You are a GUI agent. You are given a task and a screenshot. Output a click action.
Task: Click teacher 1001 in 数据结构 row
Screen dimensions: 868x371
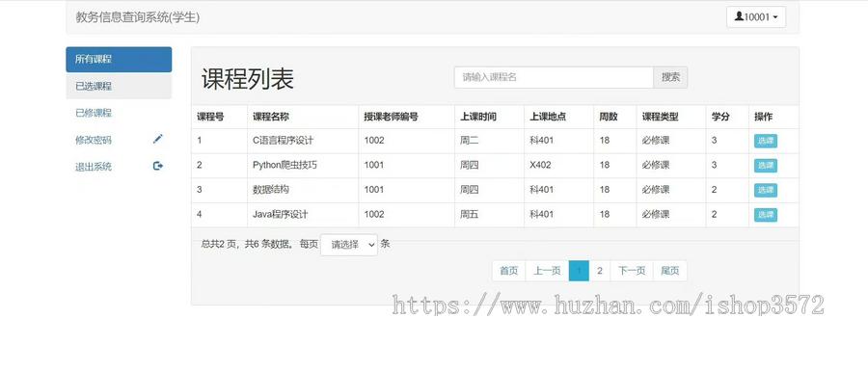pos(374,190)
